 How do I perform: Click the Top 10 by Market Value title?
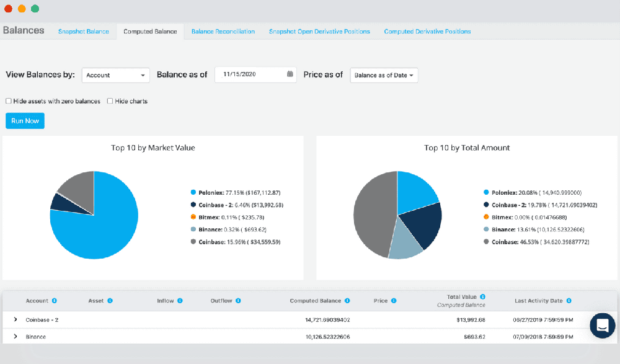(153, 148)
